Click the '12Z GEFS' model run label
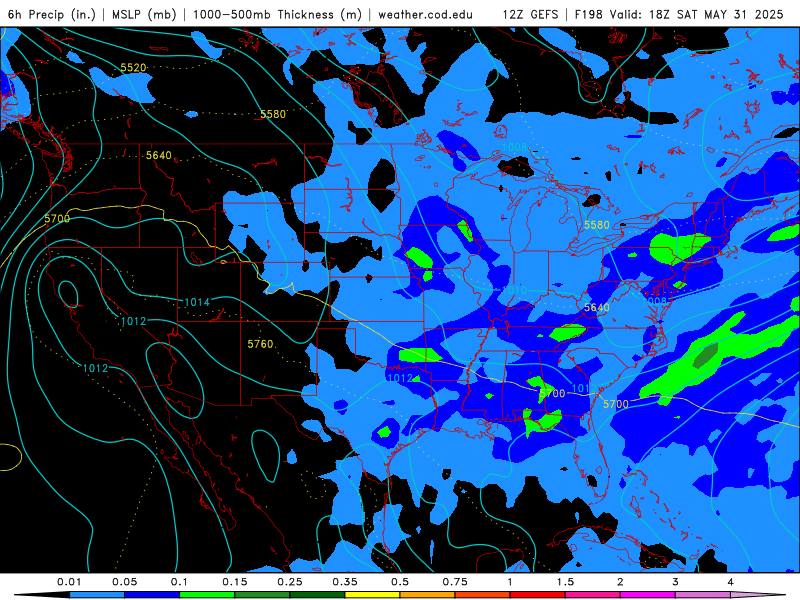This screenshot has width=800, height=600. tap(531, 14)
